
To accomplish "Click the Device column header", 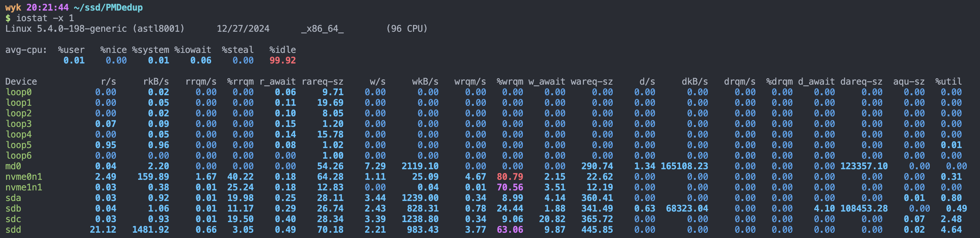I will coord(21,82).
